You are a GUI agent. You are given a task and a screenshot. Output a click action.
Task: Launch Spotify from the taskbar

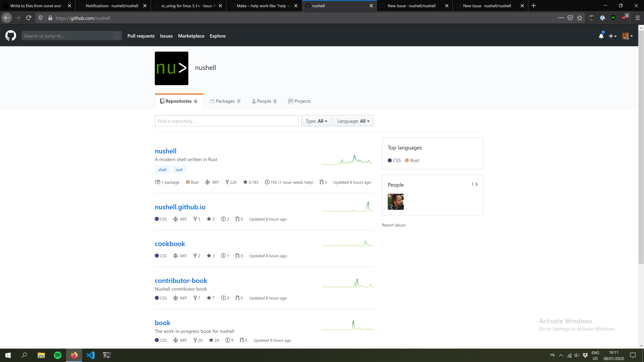pyautogui.click(x=58, y=355)
